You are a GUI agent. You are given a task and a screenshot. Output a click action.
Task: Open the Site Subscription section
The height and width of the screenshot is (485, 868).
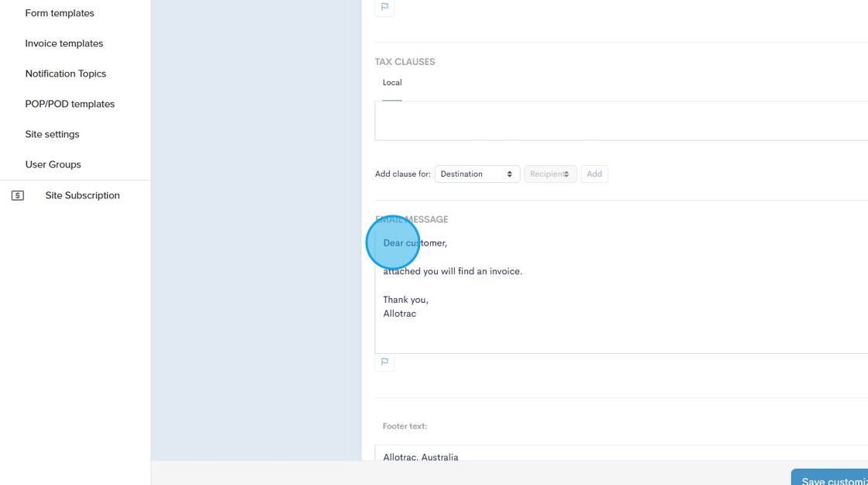click(82, 195)
